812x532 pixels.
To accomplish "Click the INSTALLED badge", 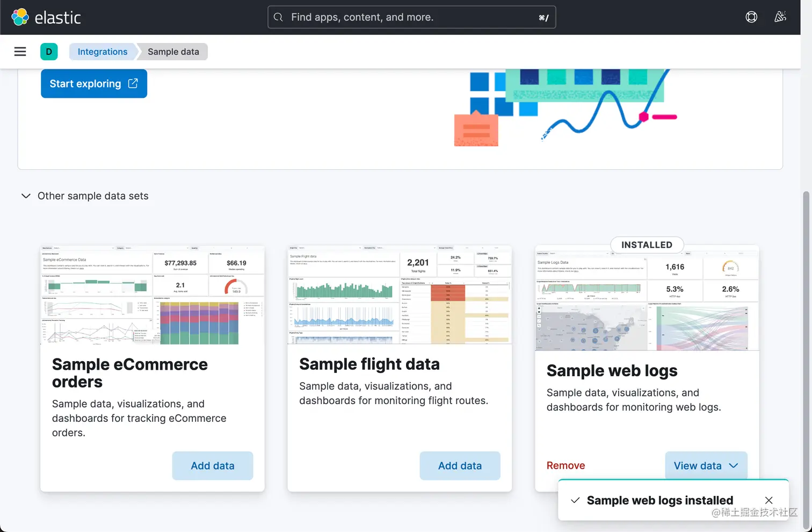I will (647, 245).
